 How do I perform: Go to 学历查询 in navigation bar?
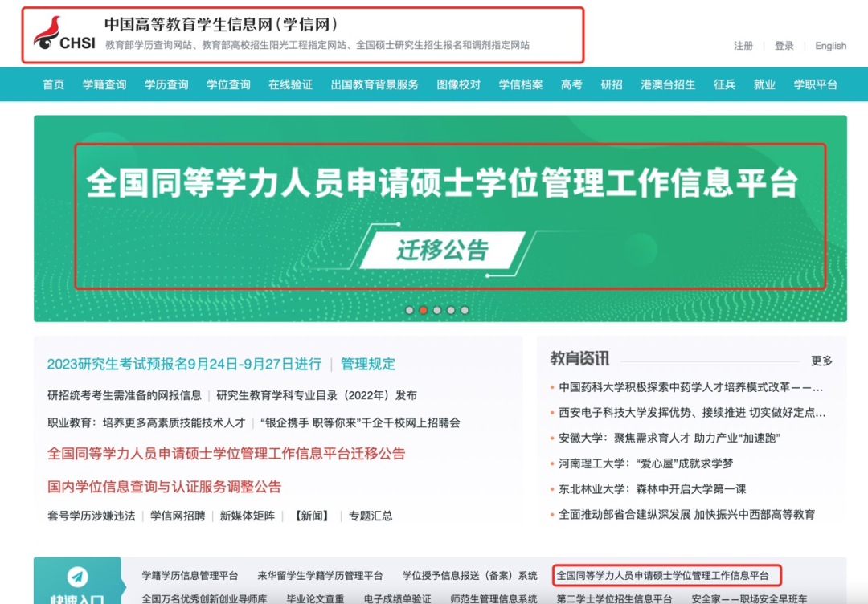point(166,84)
